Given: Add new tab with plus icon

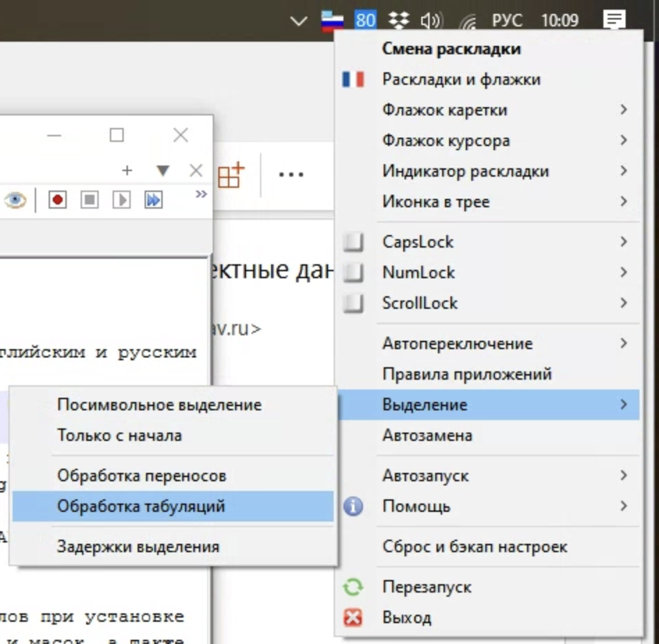Looking at the screenshot, I should pyautogui.click(x=127, y=170).
